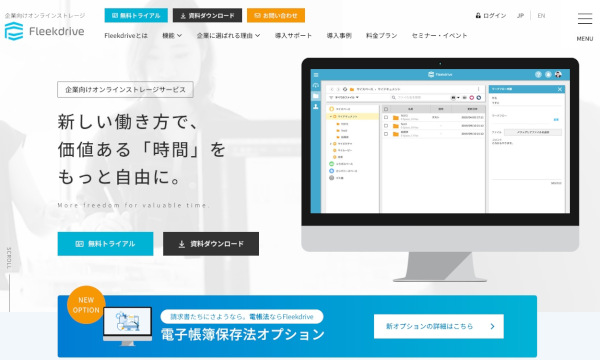
Task: Click the hero 資料ダウンロード button
Action: pos(211,244)
